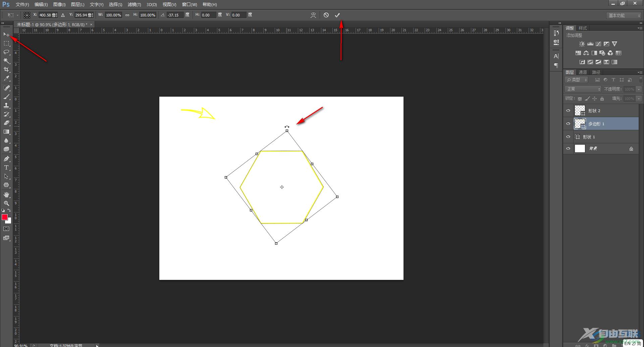Select the Gradient tool
This screenshot has height=347, width=644.
6,132
